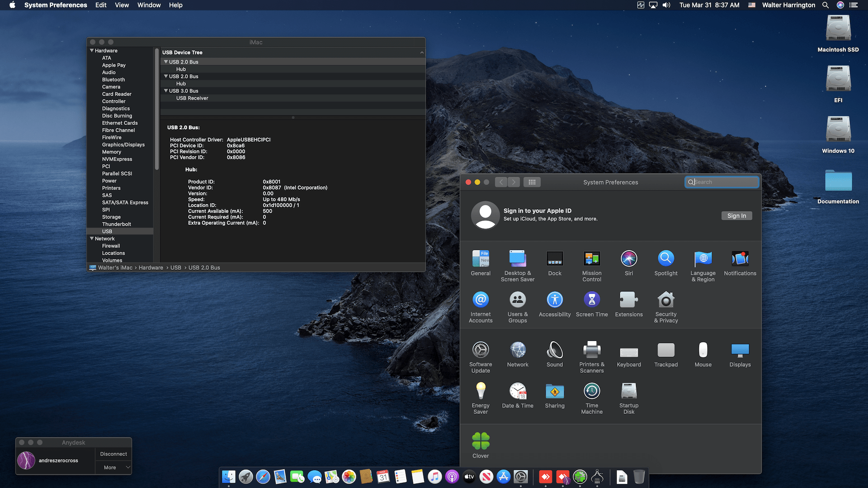Viewport: 868px width, 488px height.
Task: Collapse the second USB 2.0 Bus node
Action: (166, 76)
